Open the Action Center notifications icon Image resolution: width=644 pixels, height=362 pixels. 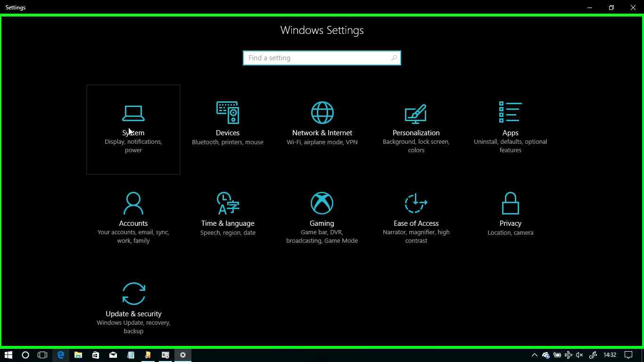click(x=628, y=355)
